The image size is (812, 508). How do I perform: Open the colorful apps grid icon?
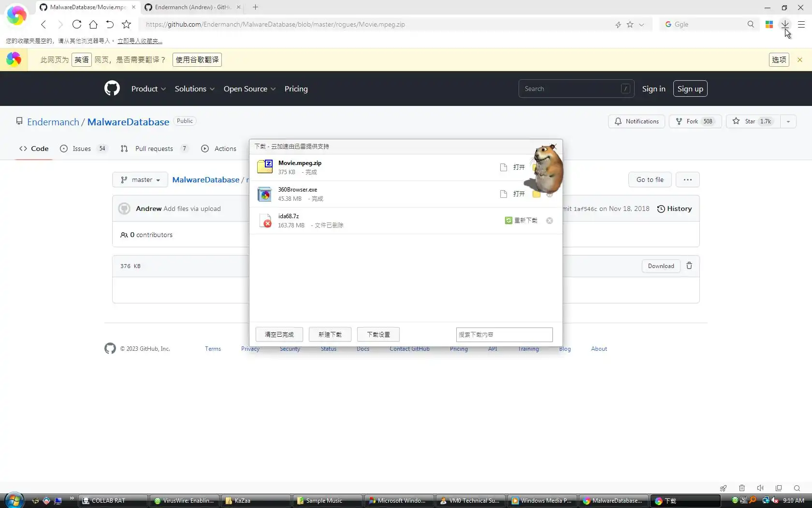pos(769,24)
